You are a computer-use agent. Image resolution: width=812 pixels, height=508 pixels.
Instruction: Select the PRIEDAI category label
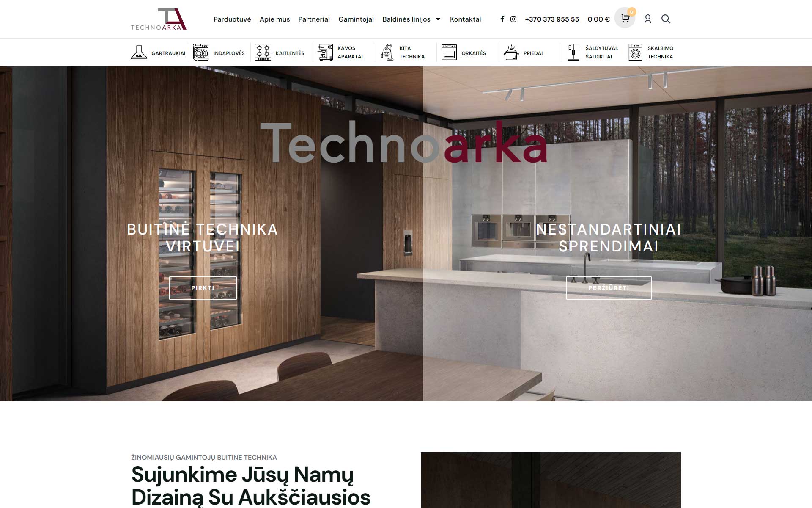pyautogui.click(x=533, y=53)
